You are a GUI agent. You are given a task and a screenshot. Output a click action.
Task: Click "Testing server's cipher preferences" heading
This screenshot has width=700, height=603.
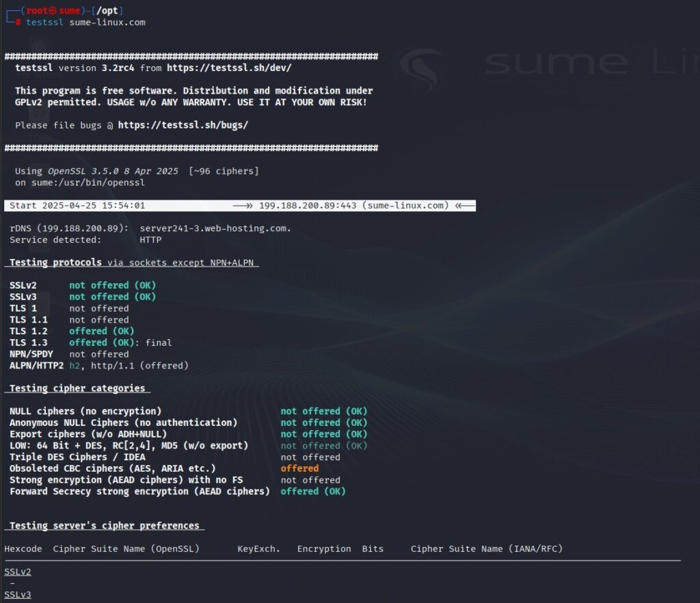click(105, 526)
